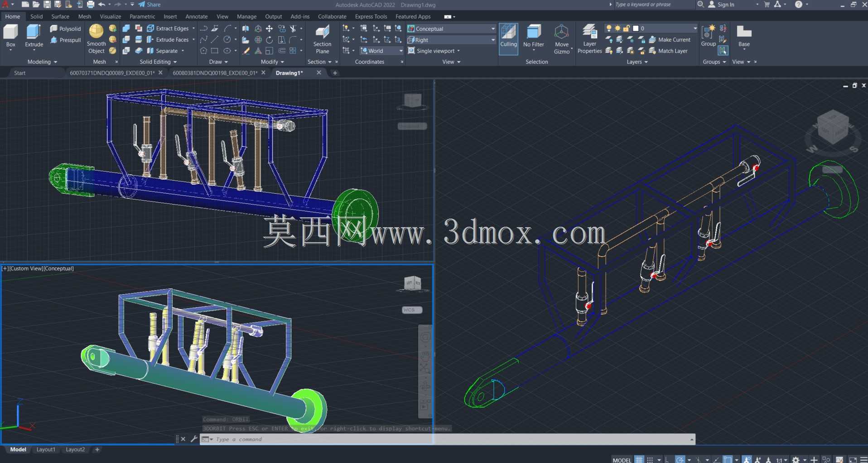Viewport: 868px width, 463px height.
Task: Click the Separate solid editing tool
Action: pos(162,51)
